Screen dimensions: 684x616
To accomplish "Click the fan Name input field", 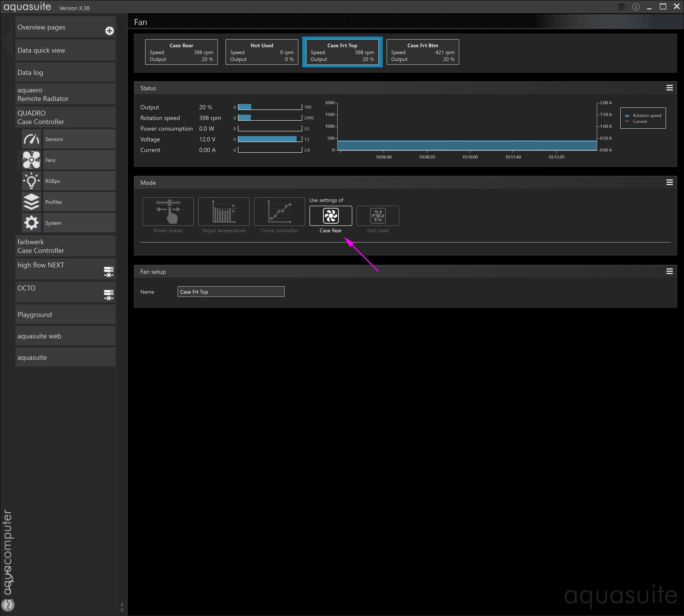I will pyautogui.click(x=231, y=292).
